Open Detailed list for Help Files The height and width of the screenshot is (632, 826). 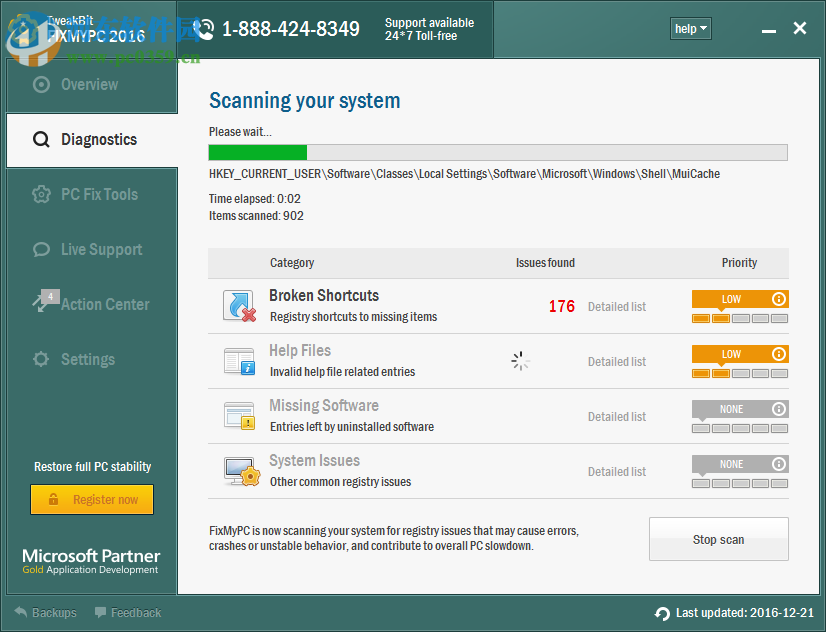617,362
